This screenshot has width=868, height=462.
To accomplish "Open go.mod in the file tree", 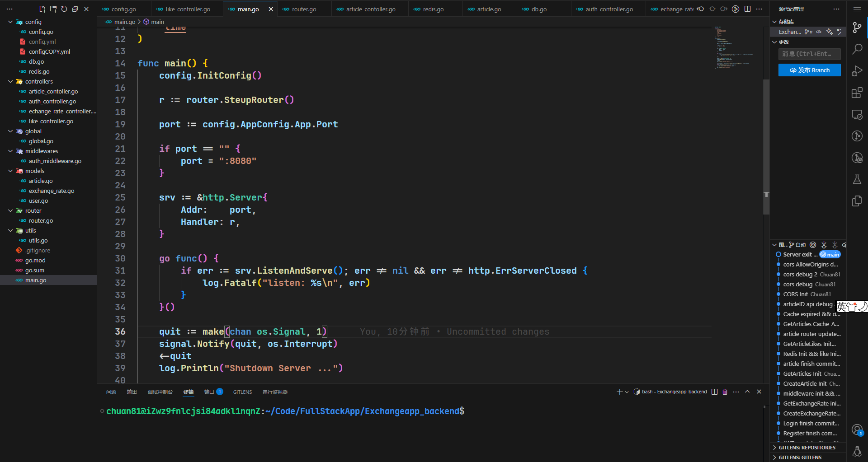I will (x=35, y=260).
